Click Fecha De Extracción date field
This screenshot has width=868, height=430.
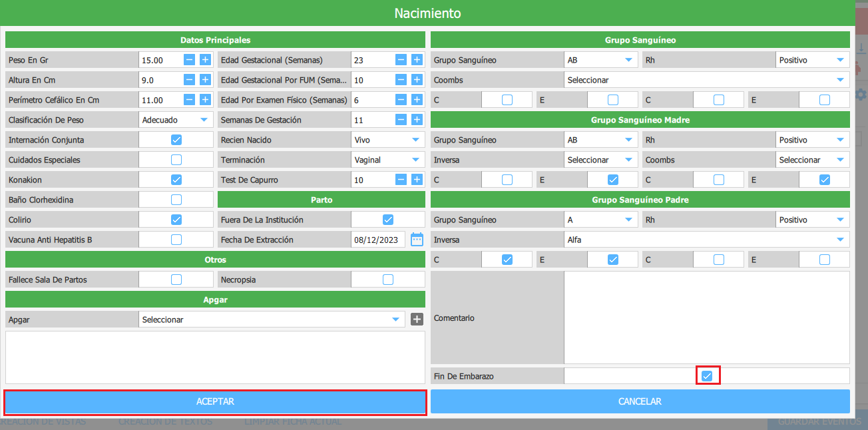click(x=378, y=240)
